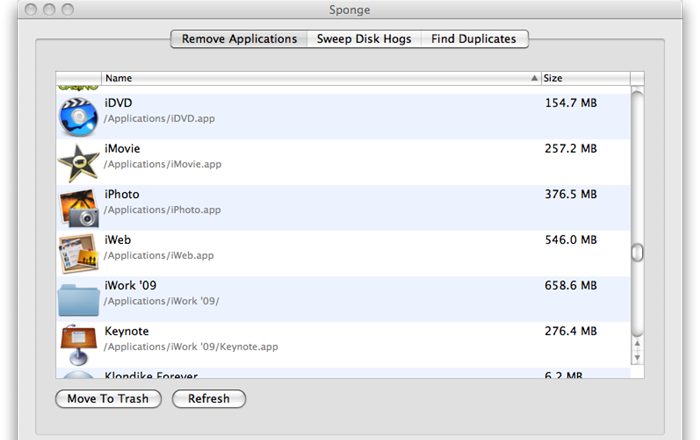This screenshot has height=440, width=700.
Task: Click path /Applications/iPhoto.app
Action: (x=162, y=210)
